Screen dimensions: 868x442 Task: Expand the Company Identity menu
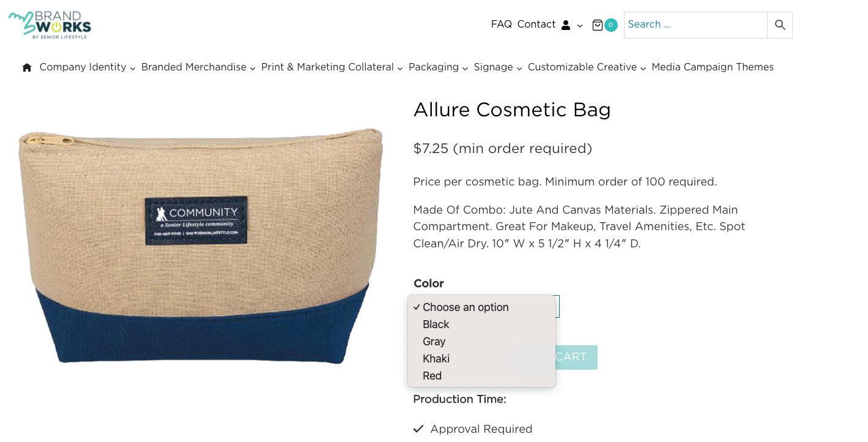(87, 67)
